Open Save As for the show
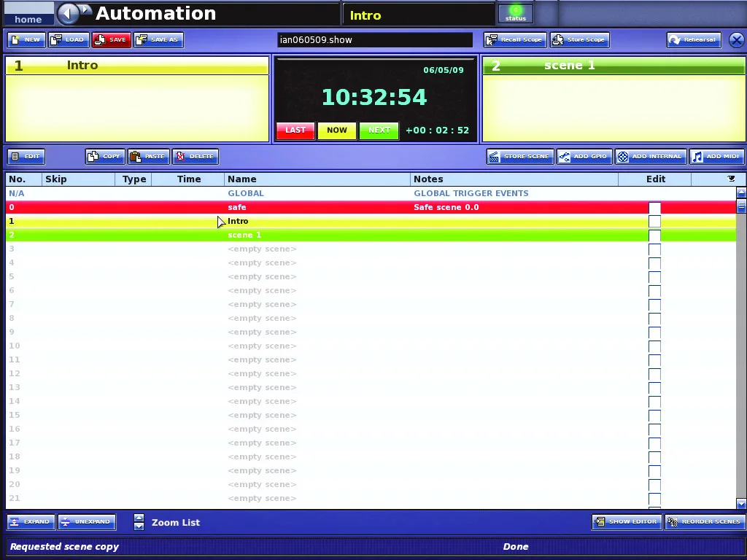The width and height of the screenshot is (747, 560). tap(158, 40)
